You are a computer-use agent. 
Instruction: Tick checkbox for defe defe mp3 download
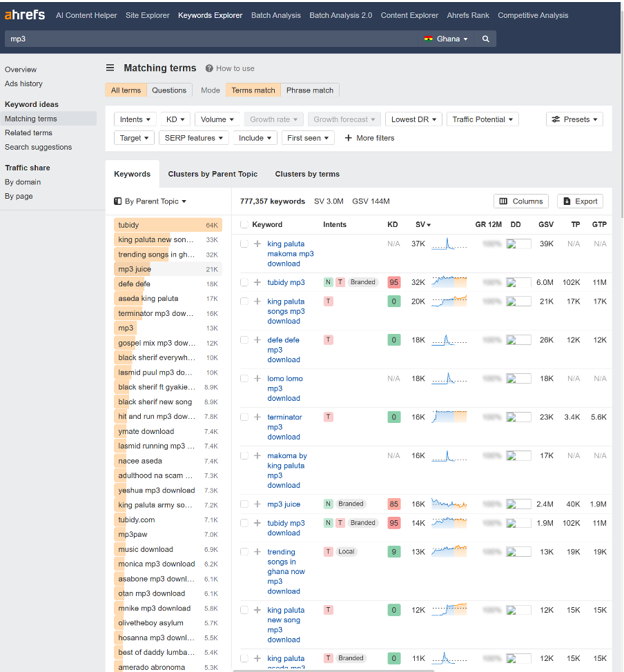(x=244, y=340)
